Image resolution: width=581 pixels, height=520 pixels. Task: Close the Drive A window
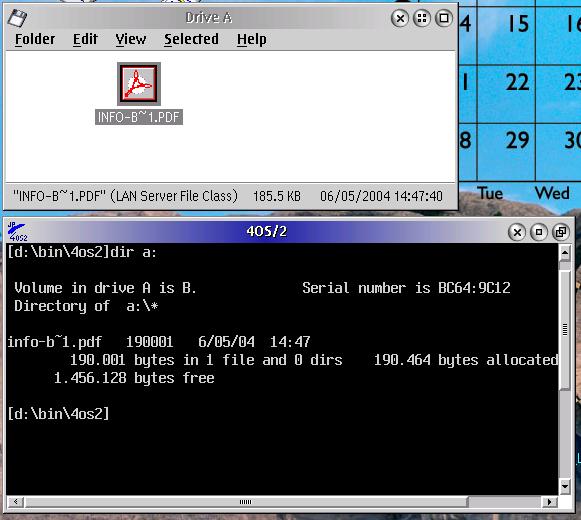point(400,18)
